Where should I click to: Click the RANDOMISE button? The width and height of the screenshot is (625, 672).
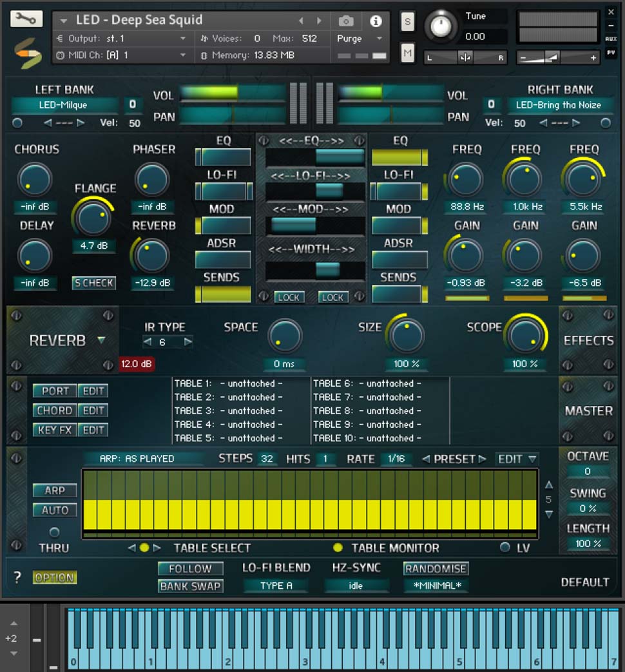coord(436,569)
